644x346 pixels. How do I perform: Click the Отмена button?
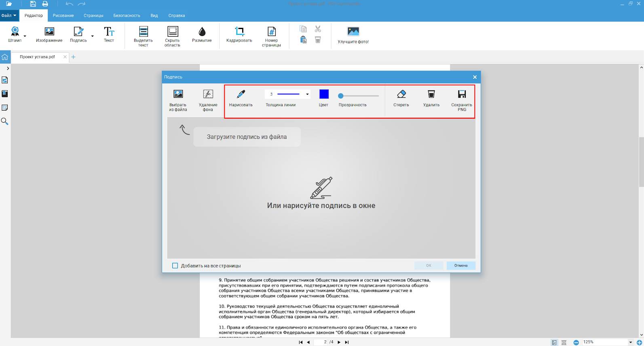(461, 266)
